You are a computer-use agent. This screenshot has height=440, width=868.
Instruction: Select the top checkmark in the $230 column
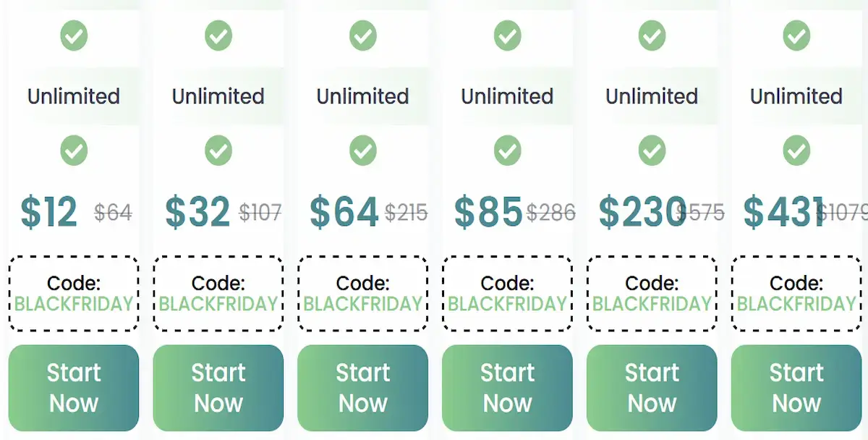pos(652,35)
